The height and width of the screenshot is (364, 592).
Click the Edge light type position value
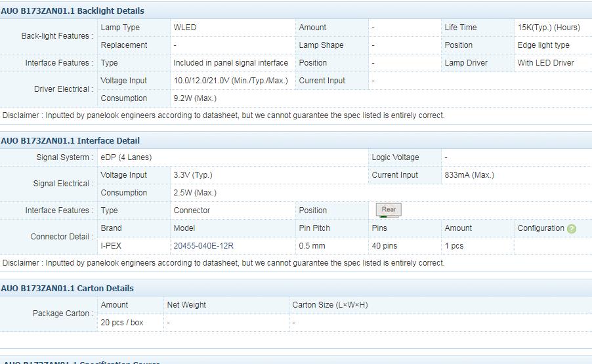[543, 45]
